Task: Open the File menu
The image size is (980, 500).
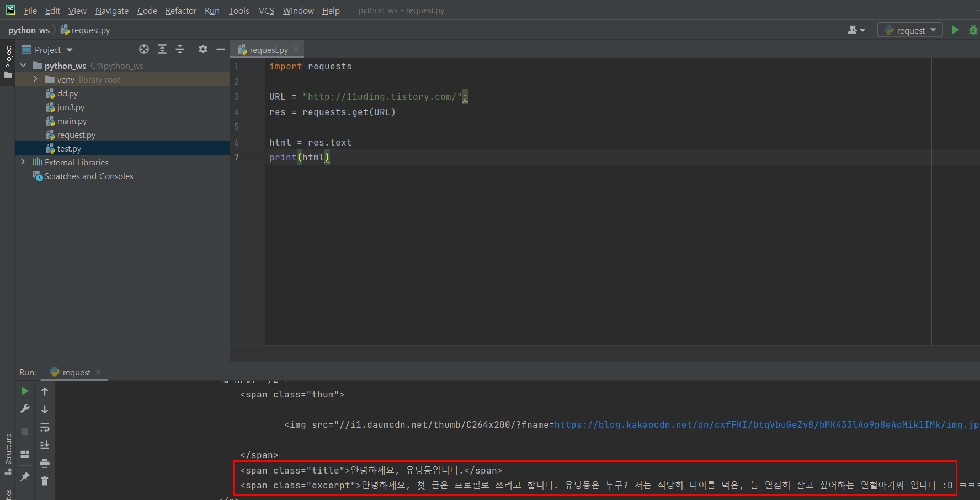Action: coord(30,10)
